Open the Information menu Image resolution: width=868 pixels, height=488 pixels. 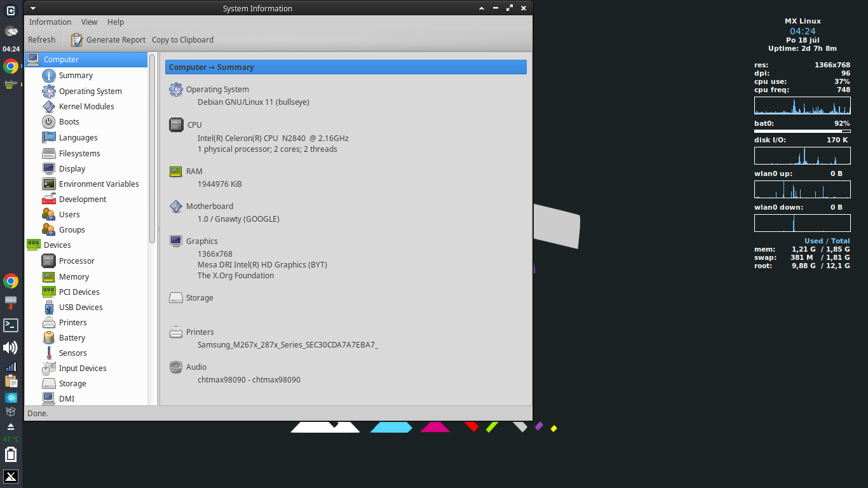tap(50, 22)
